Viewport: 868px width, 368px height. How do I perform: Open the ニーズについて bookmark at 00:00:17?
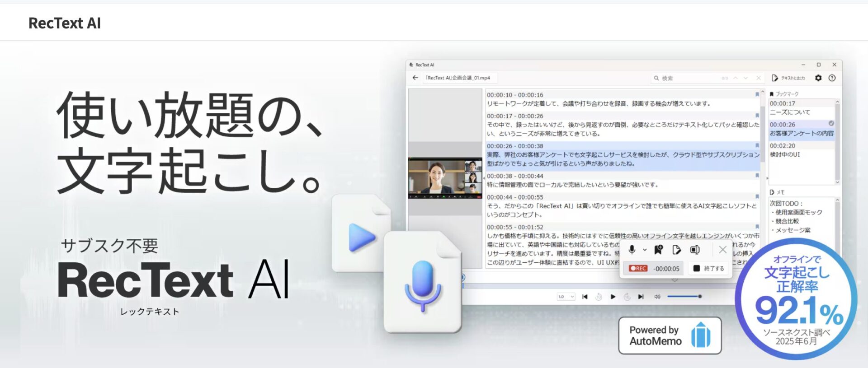coord(802,108)
